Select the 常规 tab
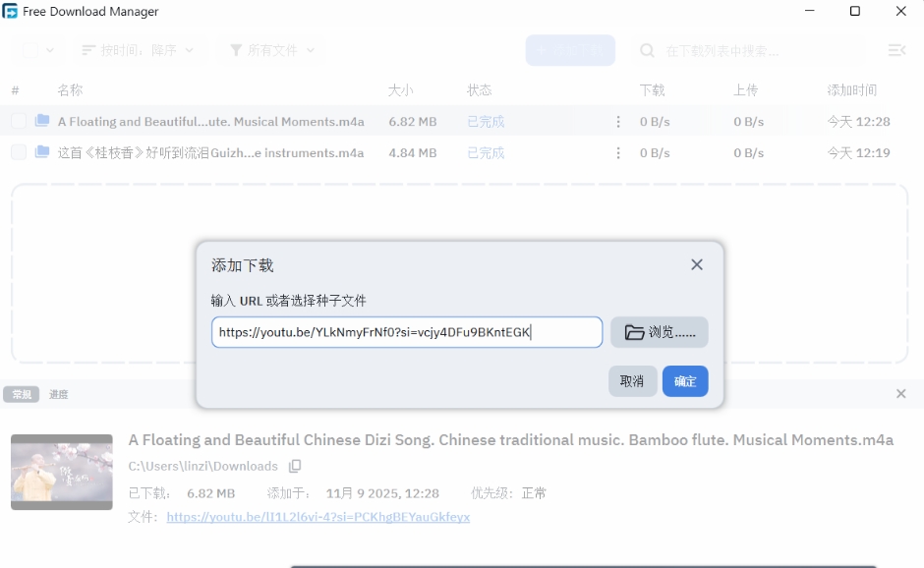 (21, 393)
